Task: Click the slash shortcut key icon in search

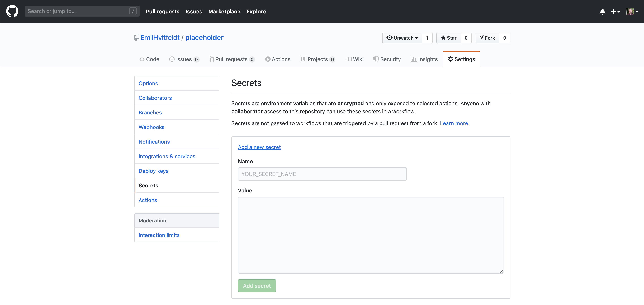Action: pos(133,11)
